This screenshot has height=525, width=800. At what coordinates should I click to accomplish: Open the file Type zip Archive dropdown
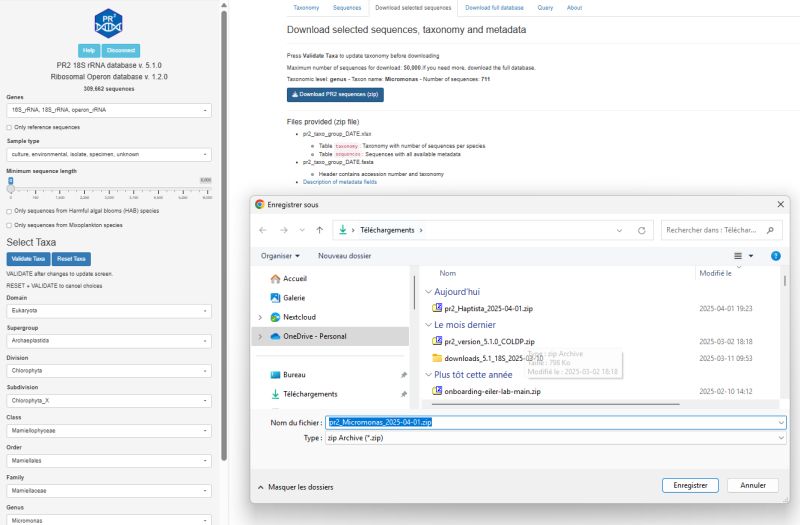tap(556, 438)
